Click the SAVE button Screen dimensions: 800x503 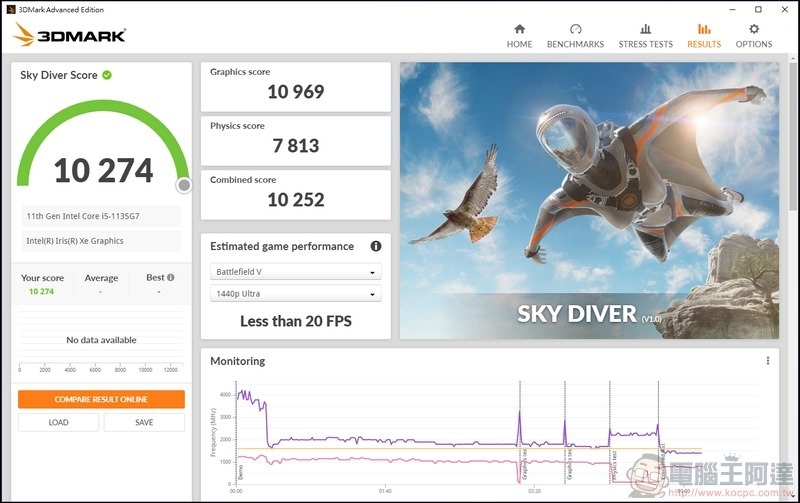point(144,422)
